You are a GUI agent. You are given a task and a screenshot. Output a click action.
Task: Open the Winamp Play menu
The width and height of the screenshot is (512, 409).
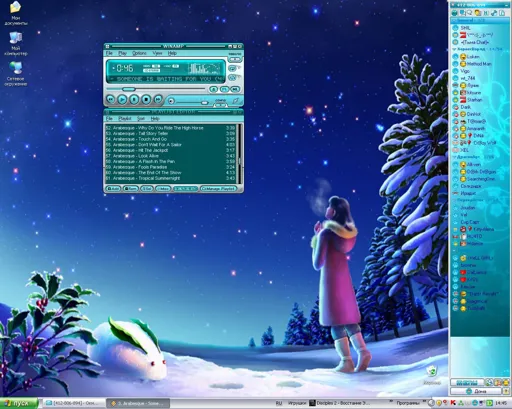click(122, 53)
